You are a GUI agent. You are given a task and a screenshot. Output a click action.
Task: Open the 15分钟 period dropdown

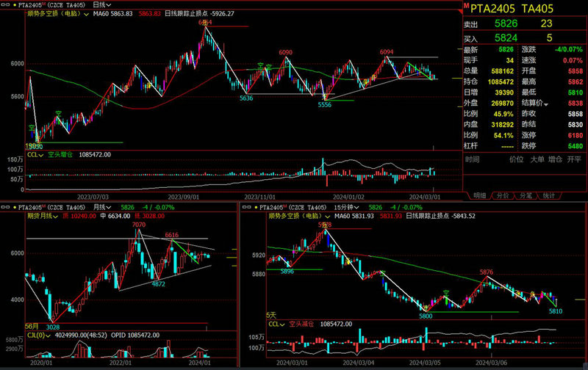pyautogui.click(x=351, y=208)
